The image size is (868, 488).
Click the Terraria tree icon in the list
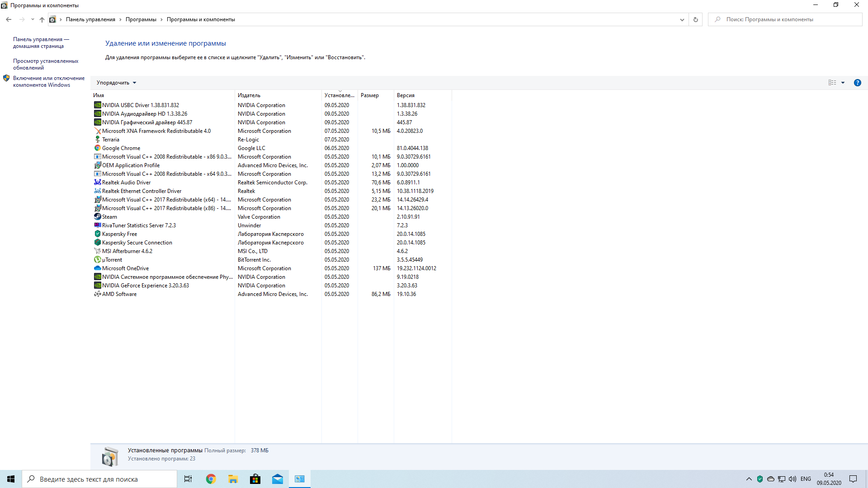[x=97, y=139]
